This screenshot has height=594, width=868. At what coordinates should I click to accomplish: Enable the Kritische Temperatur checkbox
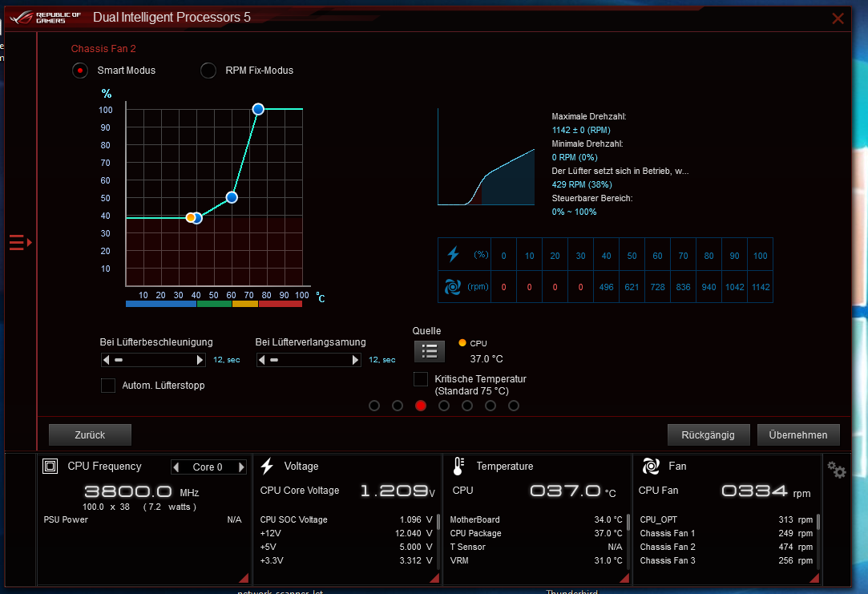[421, 379]
